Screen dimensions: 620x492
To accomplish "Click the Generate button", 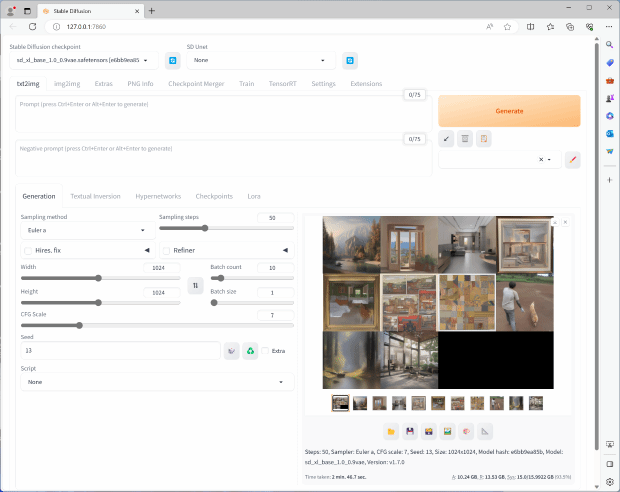I will (x=509, y=111).
